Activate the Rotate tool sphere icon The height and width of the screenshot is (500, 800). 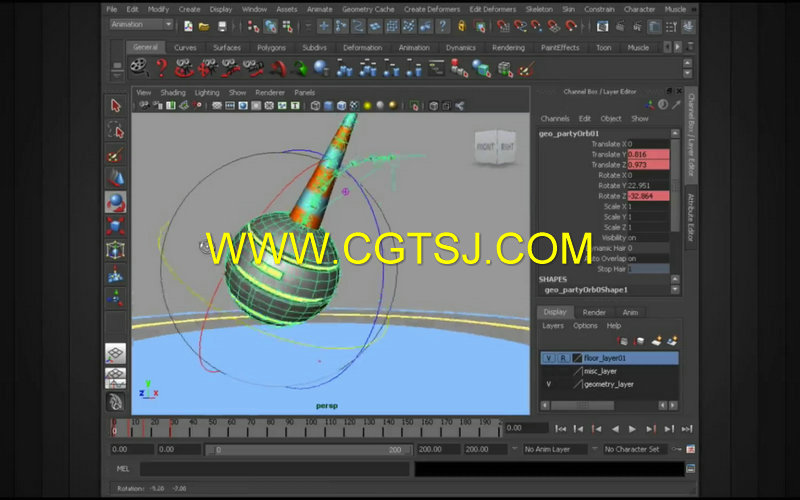(116, 202)
